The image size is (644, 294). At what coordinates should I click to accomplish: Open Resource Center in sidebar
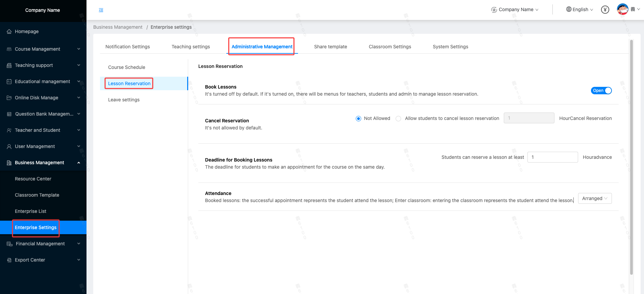33,179
